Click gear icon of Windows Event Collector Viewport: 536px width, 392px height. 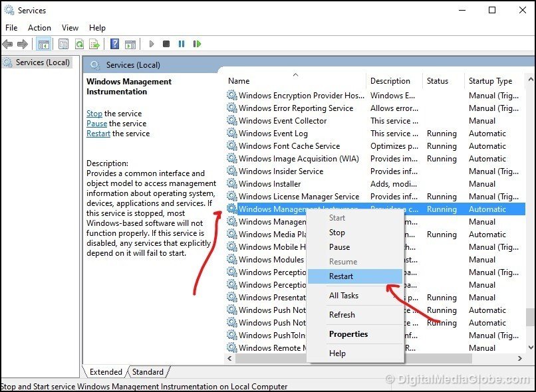click(x=232, y=120)
